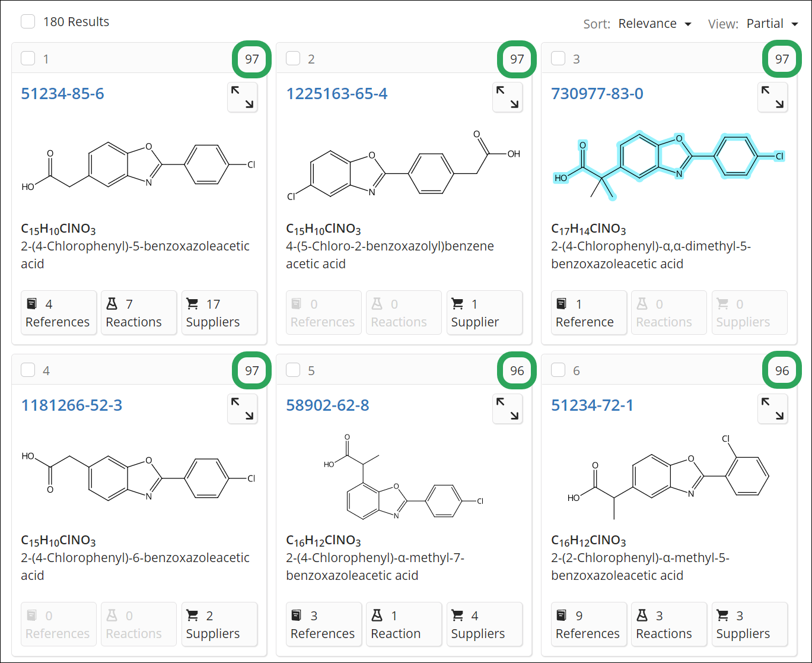The height and width of the screenshot is (663, 812).
Task: Expand structure view for 730977-83-0
Action: coord(773,97)
